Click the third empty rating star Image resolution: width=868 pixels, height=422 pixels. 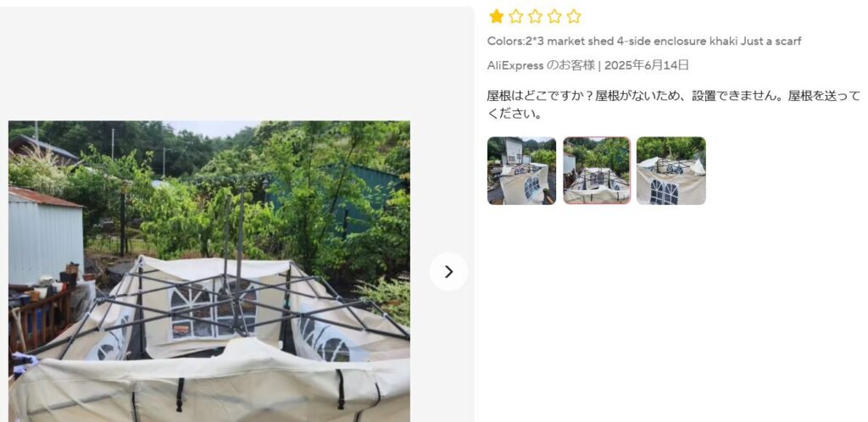(x=536, y=17)
